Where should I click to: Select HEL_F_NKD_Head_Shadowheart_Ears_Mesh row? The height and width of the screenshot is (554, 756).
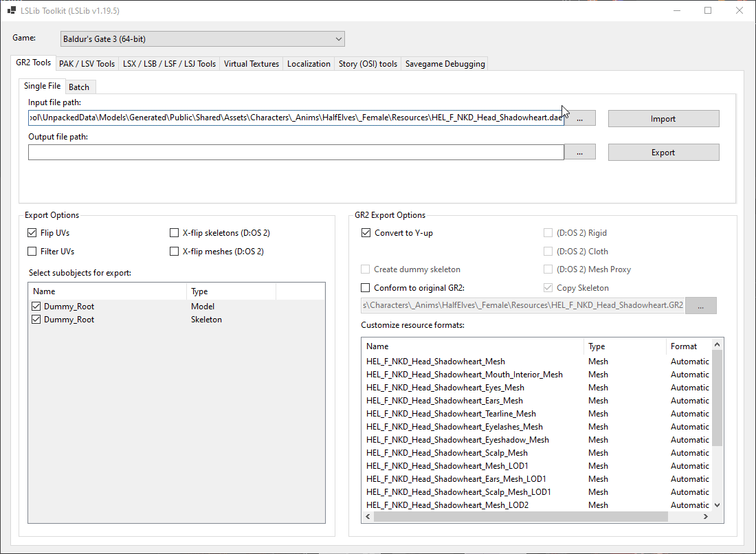[x=537, y=401]
